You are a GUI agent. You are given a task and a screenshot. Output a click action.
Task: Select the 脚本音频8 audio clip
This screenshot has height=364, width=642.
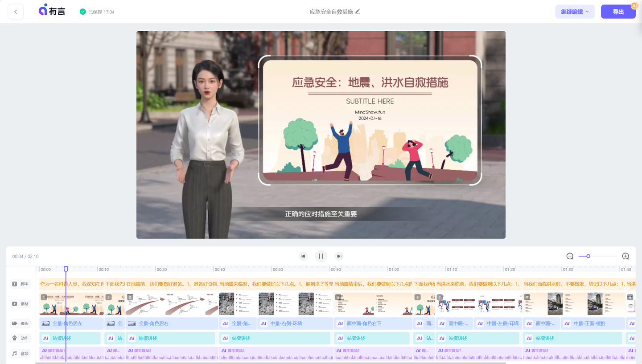pyautogui.click(x=574, y=353)
